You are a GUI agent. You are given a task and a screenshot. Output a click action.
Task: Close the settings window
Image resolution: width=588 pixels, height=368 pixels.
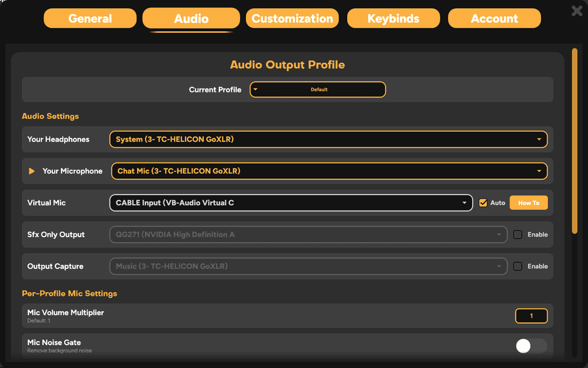(x=577, y=11)
